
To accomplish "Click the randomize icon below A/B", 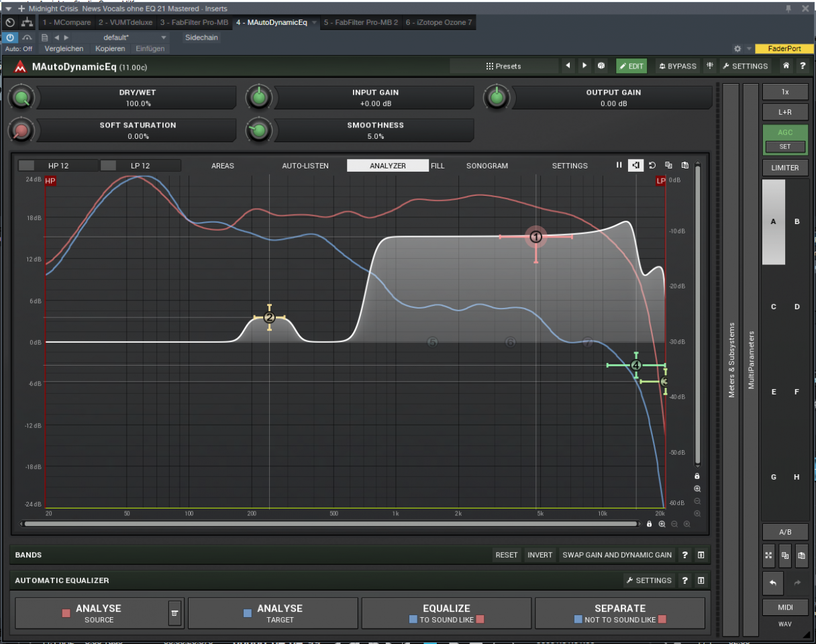I will pyautogui.click(x=769, y=555).
